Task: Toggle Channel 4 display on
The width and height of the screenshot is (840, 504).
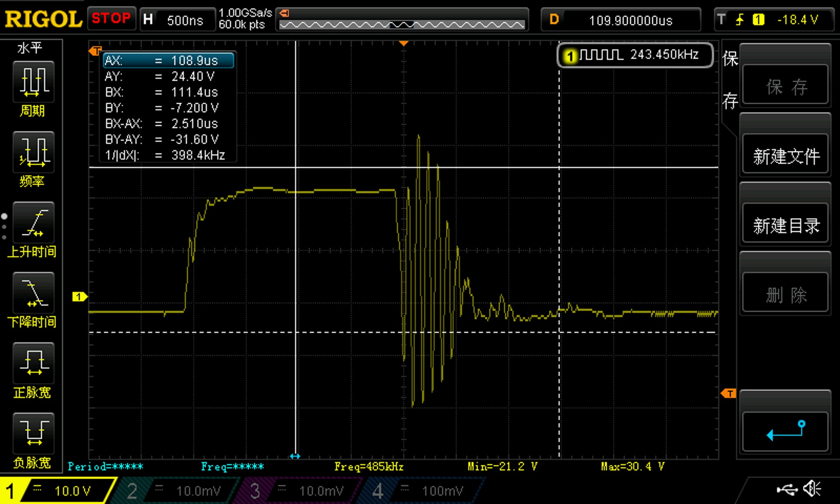Action: coord(378,490)
